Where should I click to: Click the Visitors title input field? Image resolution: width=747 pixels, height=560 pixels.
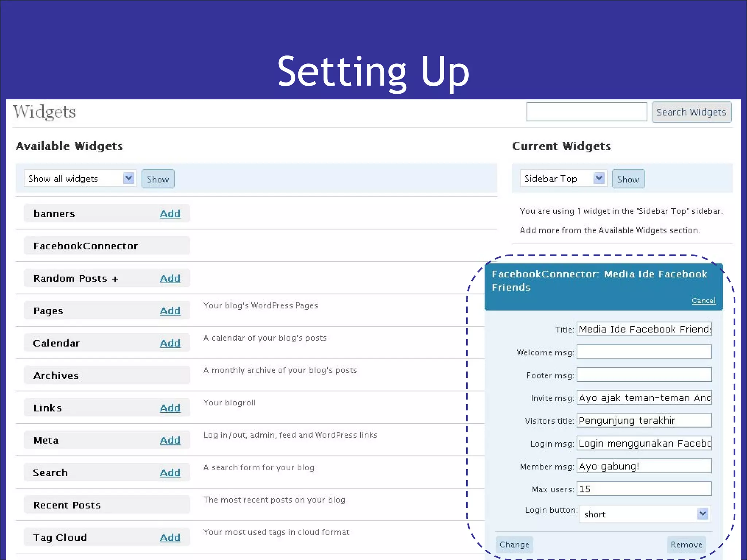click(x=644, y=420)
